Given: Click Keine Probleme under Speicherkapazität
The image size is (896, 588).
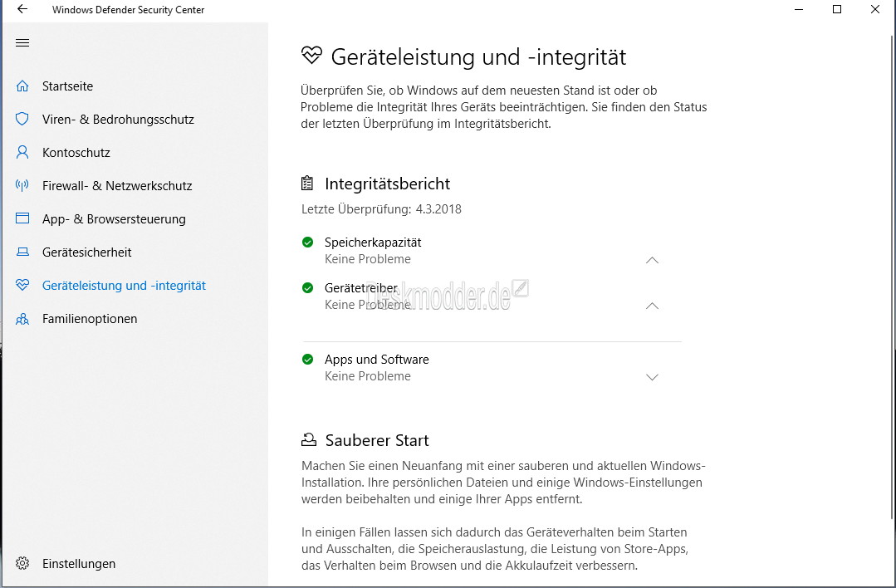Looking at the screenshot, I should [x=367, y=259].
